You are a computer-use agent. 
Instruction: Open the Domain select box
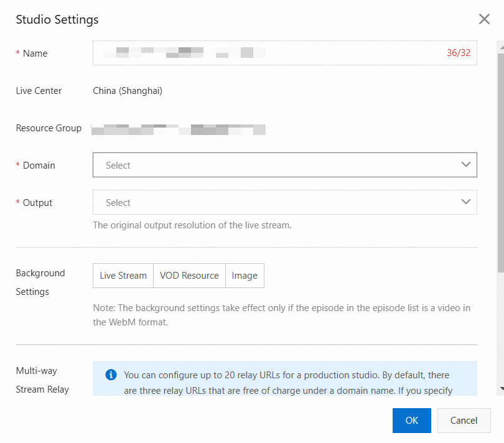[274, 165]
